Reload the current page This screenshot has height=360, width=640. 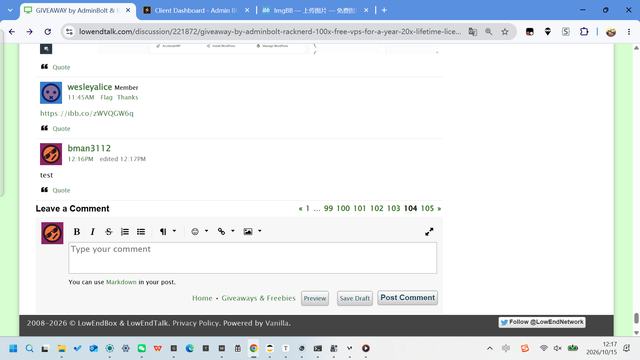(48, 31)
